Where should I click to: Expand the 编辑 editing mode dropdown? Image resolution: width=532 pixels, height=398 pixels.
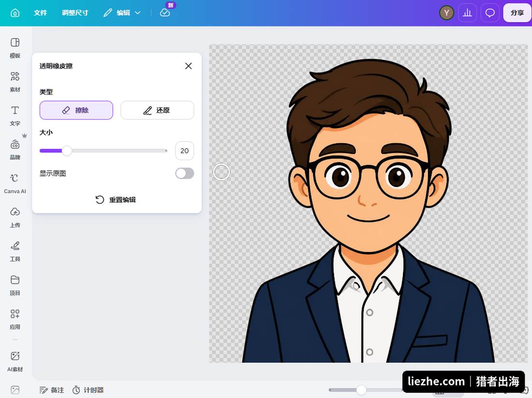tap(122, 13)
